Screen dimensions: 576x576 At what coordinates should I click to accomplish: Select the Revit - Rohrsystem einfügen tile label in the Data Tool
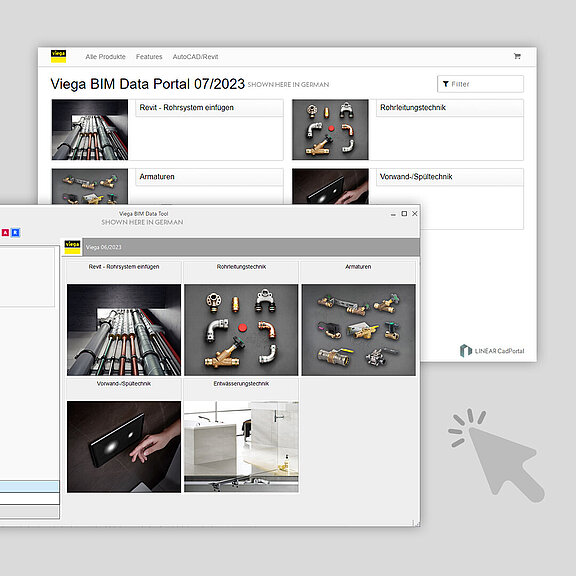124,267
